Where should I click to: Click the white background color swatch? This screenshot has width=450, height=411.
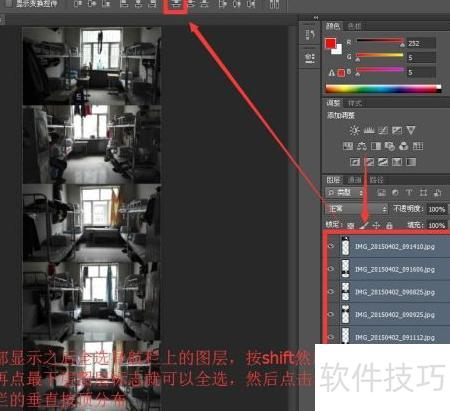pyautogui.click(x=338, y=50)
